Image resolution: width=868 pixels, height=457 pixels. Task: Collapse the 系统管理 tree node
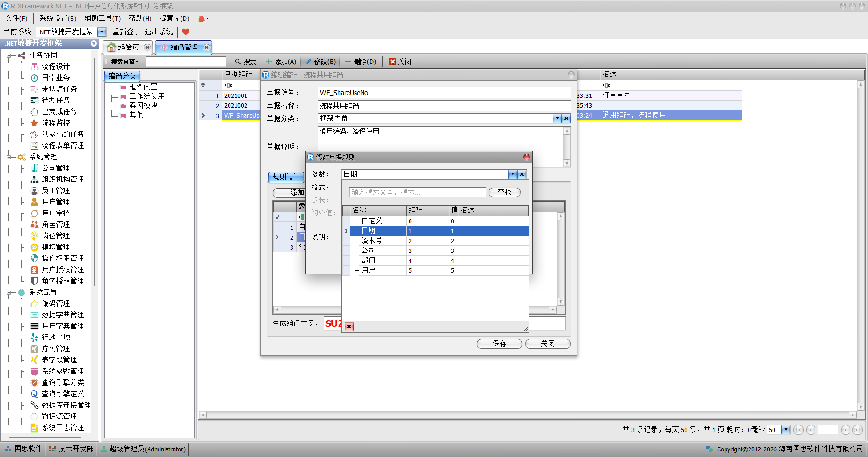tap(9, 157)
